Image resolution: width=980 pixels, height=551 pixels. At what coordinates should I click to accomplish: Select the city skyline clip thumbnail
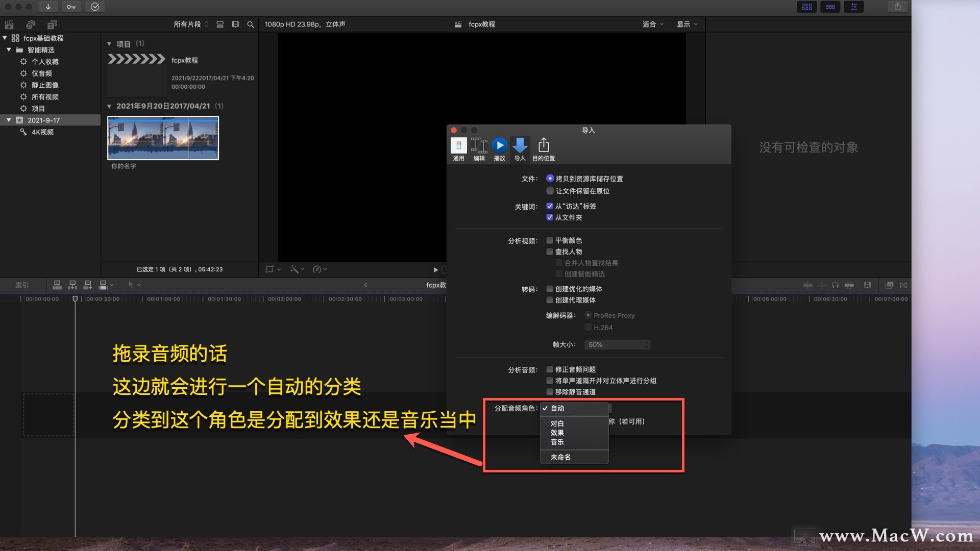[x=163, y=138]
